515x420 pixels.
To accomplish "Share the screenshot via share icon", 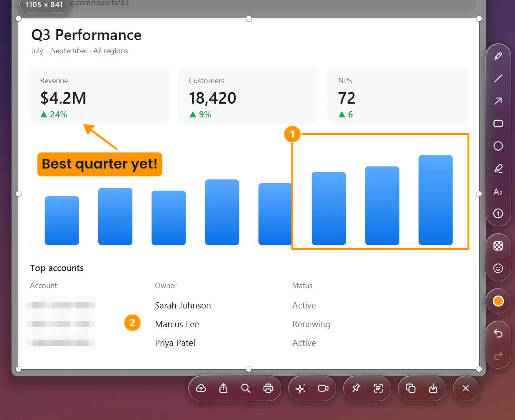I will click(224, 388).
